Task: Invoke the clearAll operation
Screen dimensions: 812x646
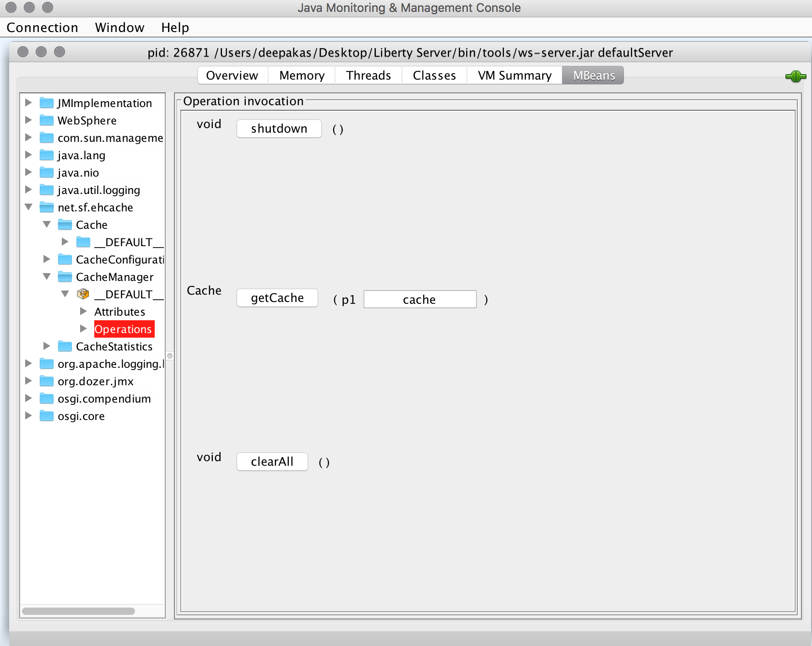Action: point(272,462)
